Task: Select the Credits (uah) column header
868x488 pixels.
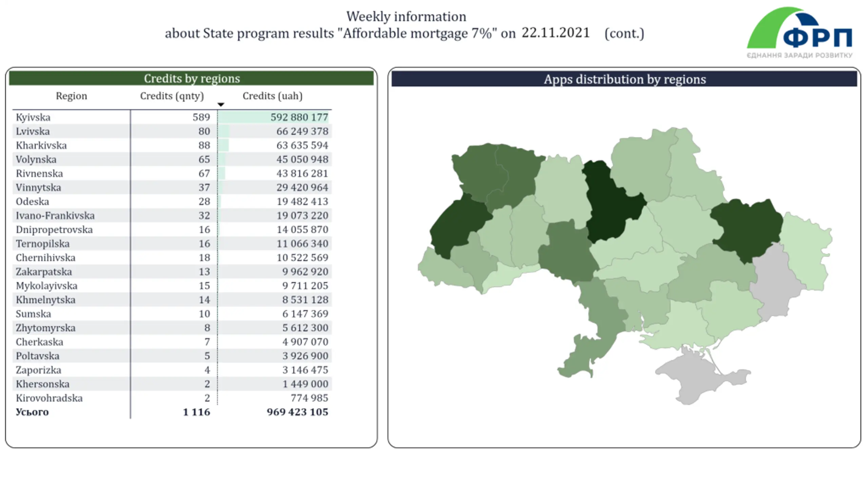Action: [x=272, y=96]
